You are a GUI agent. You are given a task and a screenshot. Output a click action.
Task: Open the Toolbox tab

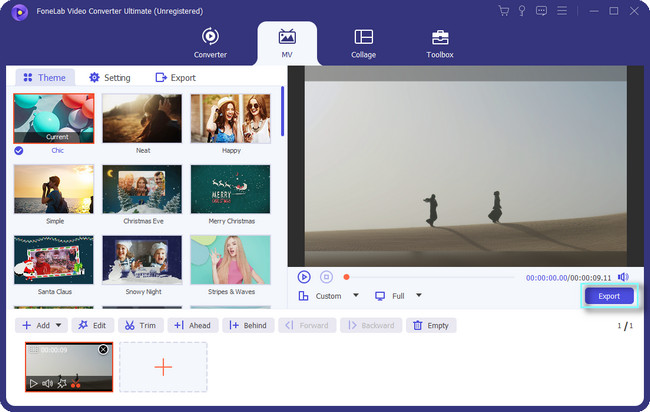440,44
